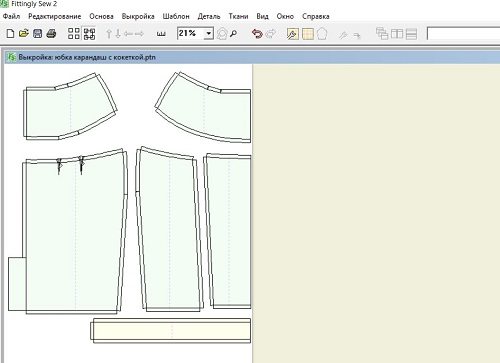Open the Деталь menu
This screenshot has height=363, width=500.
point(209,16)
